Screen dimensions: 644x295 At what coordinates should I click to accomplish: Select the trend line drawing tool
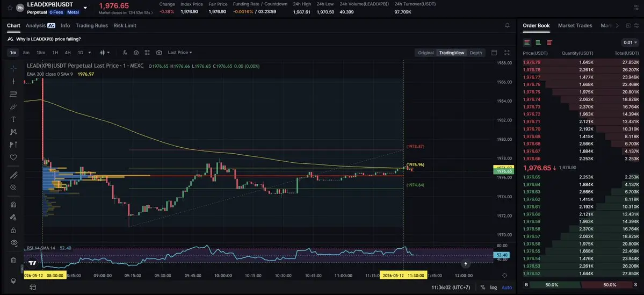[x=13, y=81]
